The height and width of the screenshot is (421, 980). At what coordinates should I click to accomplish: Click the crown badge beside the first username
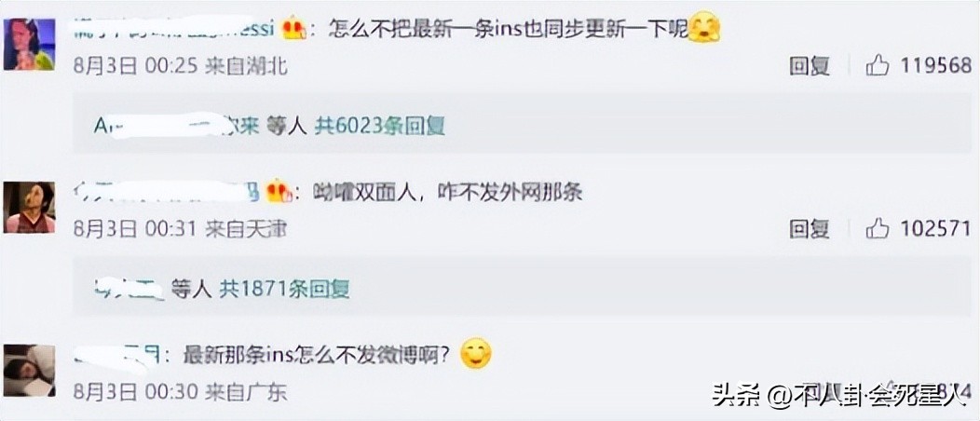[x=293, y=30]
